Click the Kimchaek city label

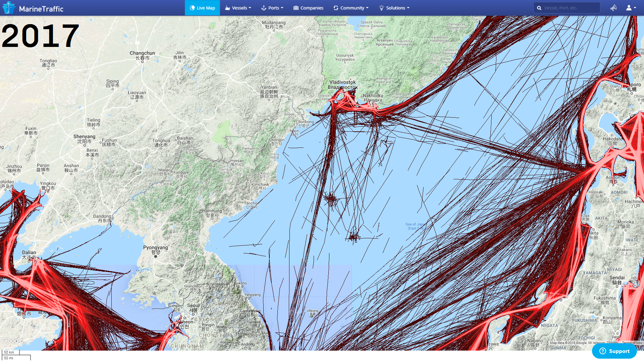(260, 186)
